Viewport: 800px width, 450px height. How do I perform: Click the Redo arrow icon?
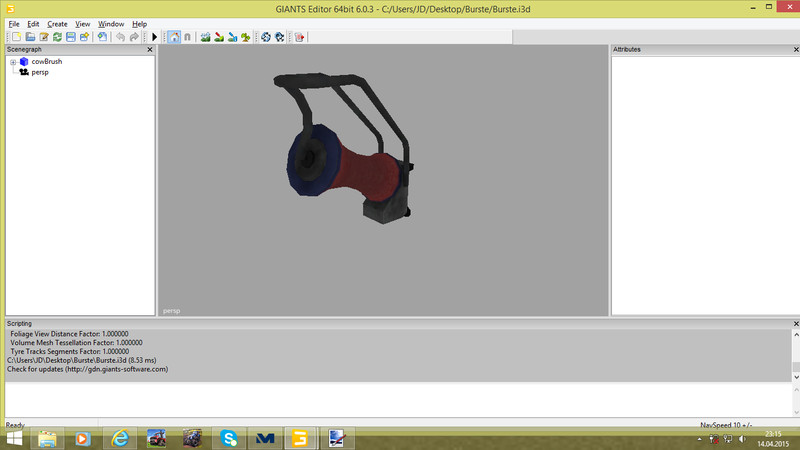tap(134, 37)
